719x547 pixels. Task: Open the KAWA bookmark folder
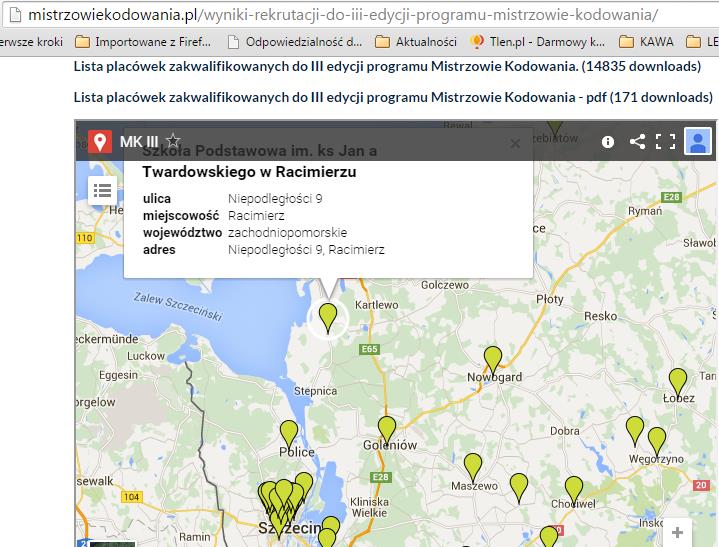coord(646,42)
